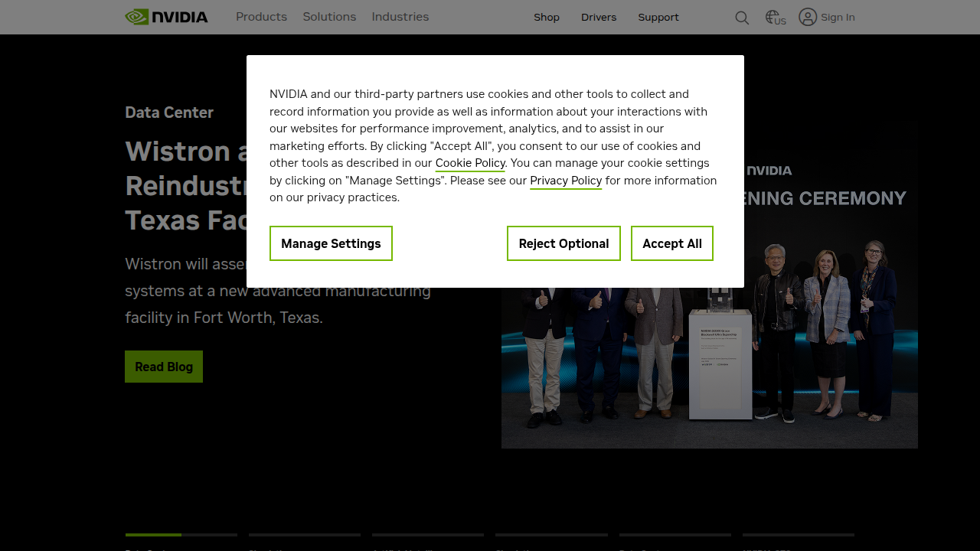Open the Support link
Viewport: 980px width, 551px height.
point(658,18)
